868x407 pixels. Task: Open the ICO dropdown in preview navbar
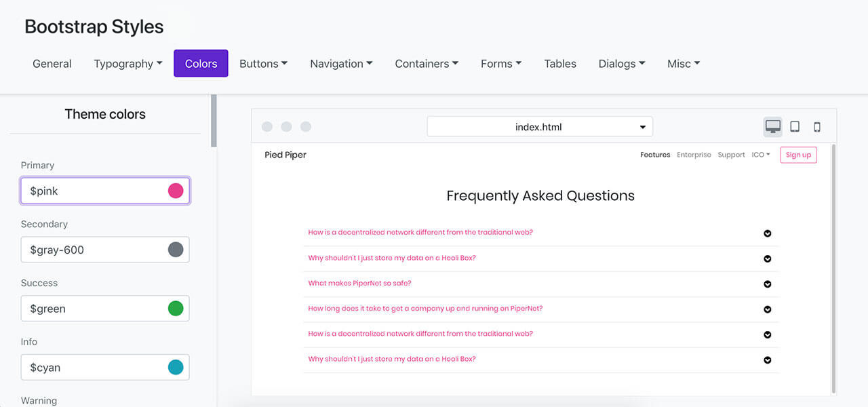pyautogui.click(x=761, y=155)
